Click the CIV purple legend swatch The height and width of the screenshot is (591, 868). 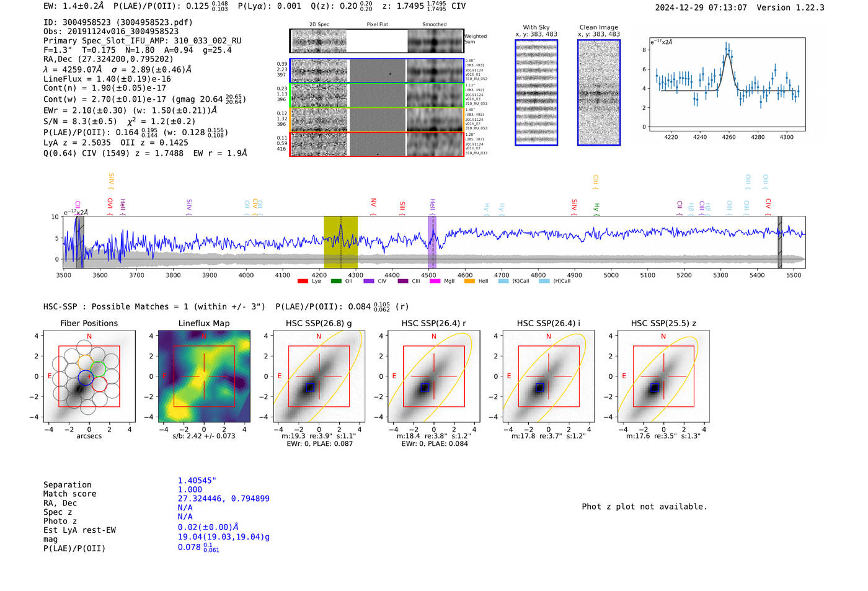pos(369,281)
